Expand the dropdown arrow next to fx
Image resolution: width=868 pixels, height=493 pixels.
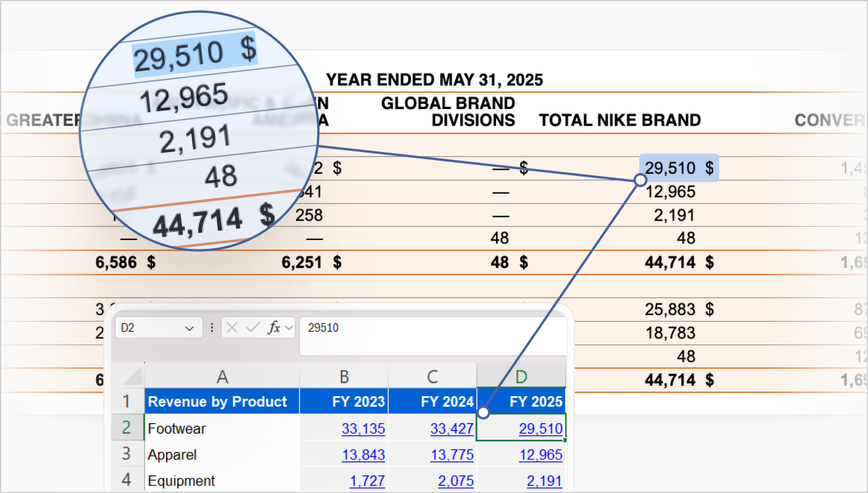pos(288,328)
